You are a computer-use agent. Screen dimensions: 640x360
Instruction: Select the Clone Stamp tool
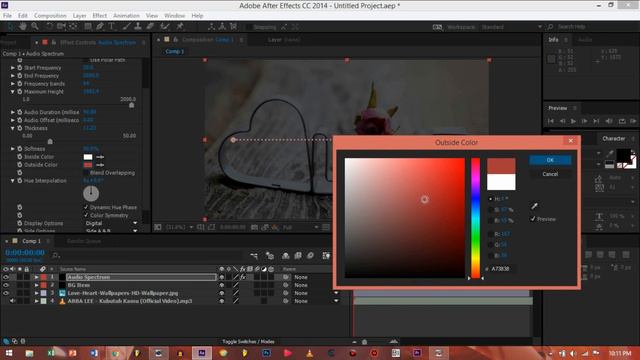coord(138,27)
